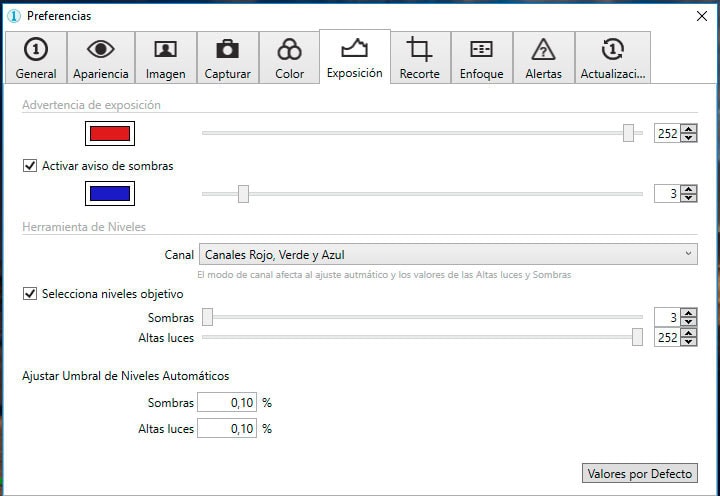The width and height of the screenshot is (720, 496).
Task: Uncheck Selecciona niveles objetivo
Action: (x=30, y=294)
